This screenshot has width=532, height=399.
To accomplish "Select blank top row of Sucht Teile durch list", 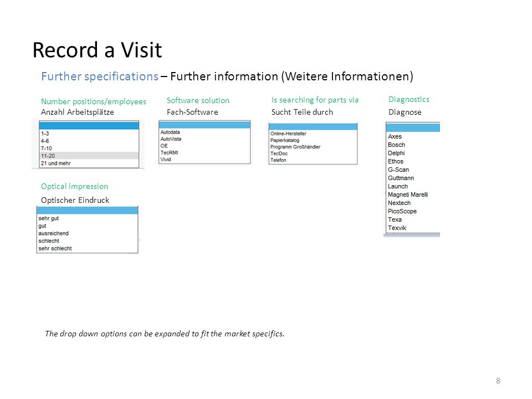I will tap(313, 126).
